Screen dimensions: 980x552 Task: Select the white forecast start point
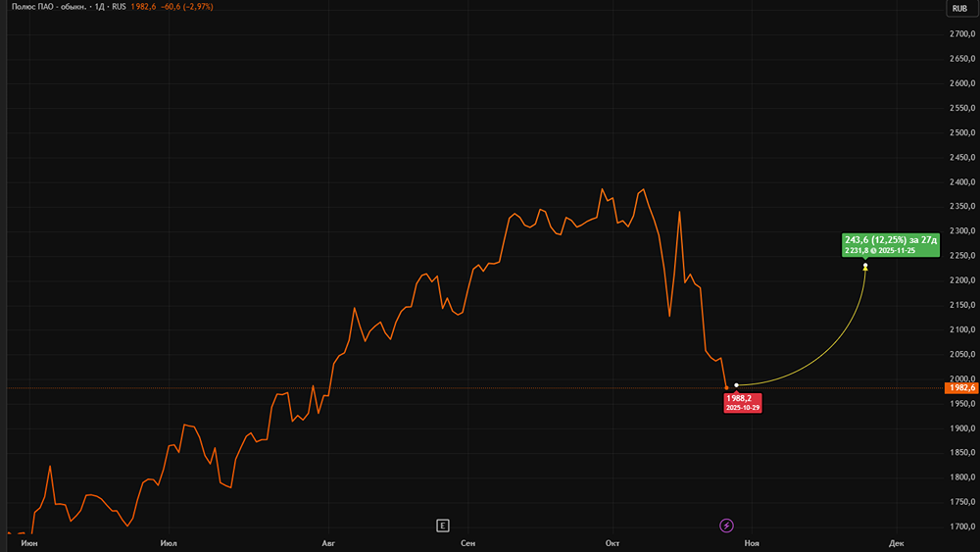(x=736, y=385)
